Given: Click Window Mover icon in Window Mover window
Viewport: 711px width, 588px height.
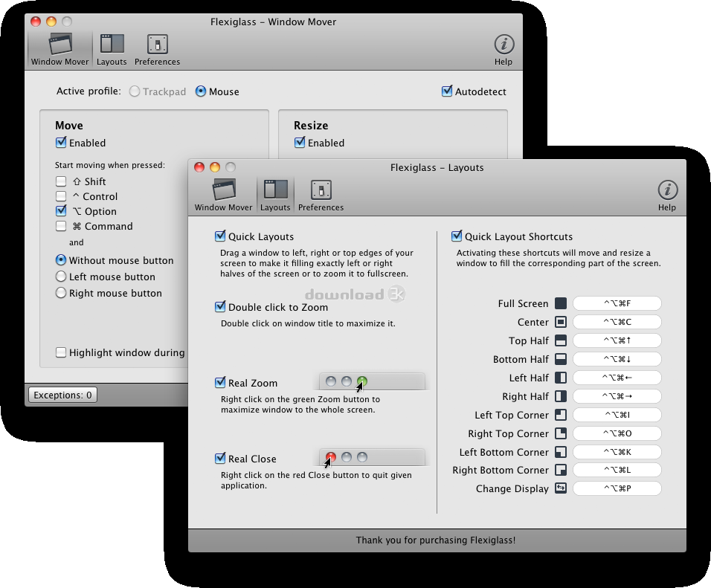Looking at the screenshot, I should click(59, 49).
